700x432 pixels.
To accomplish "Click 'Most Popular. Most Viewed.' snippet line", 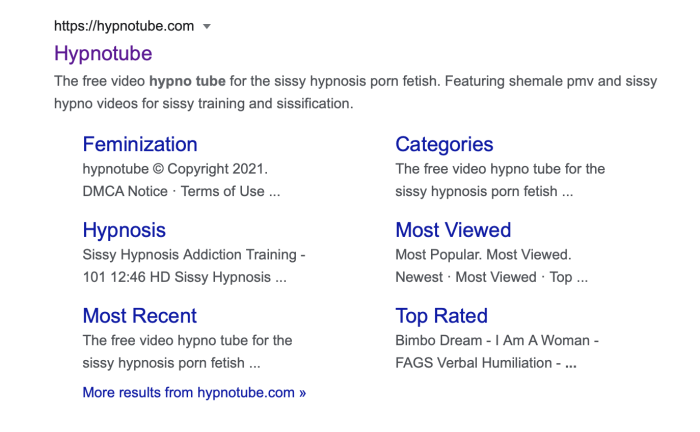I will point(483,255).
